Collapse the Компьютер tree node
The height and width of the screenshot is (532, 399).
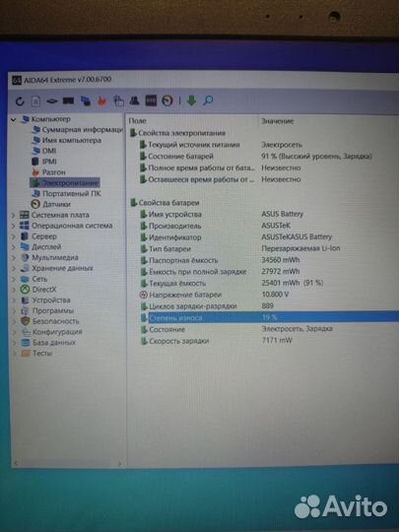14,120
